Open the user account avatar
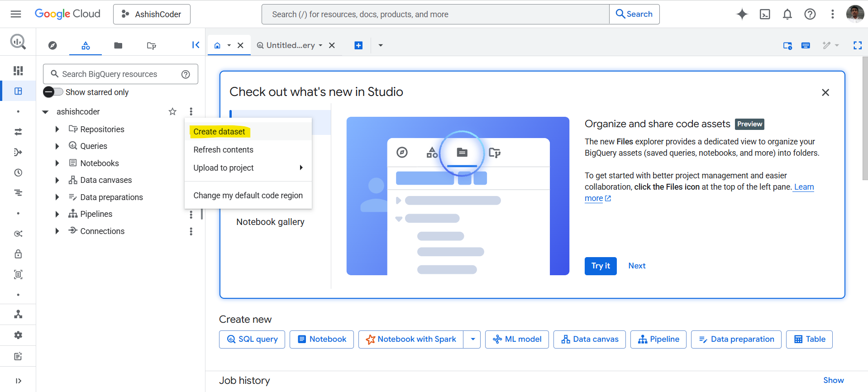 (x=855, y=14)
